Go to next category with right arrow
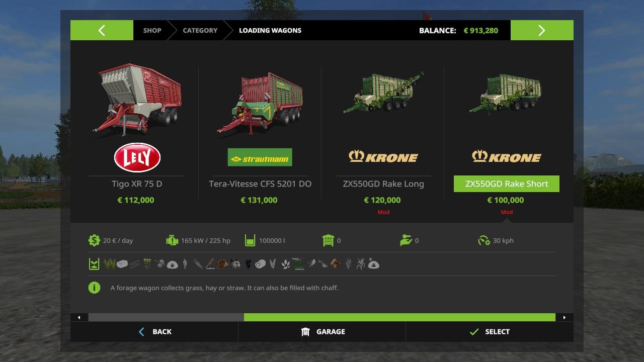644x362 pixels. coord(542,30)
